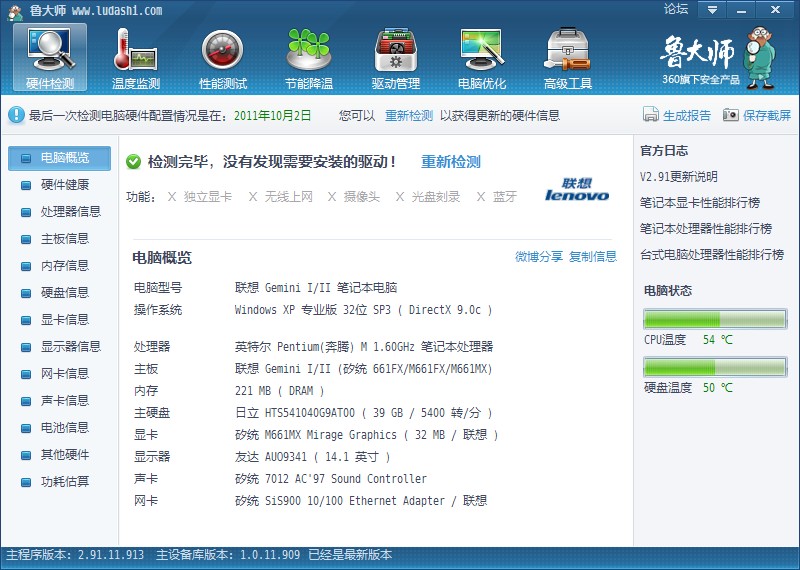Click 复制信息 copy info link
Screen dimensions: 800x570
coord(593,257)
